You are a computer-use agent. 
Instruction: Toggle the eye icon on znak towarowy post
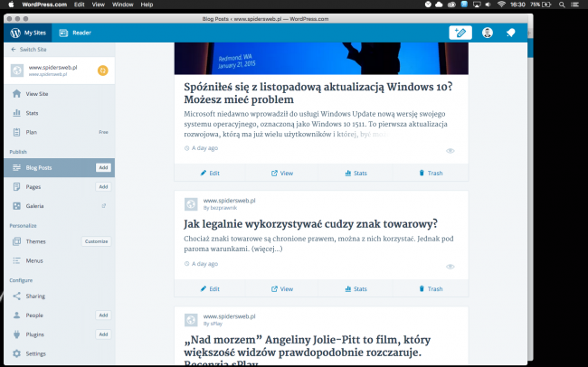450,267
